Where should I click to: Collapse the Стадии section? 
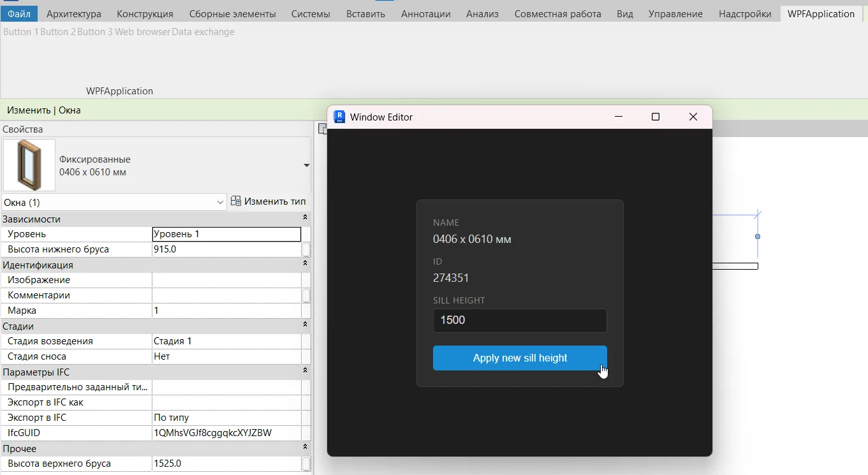point(305,326)
